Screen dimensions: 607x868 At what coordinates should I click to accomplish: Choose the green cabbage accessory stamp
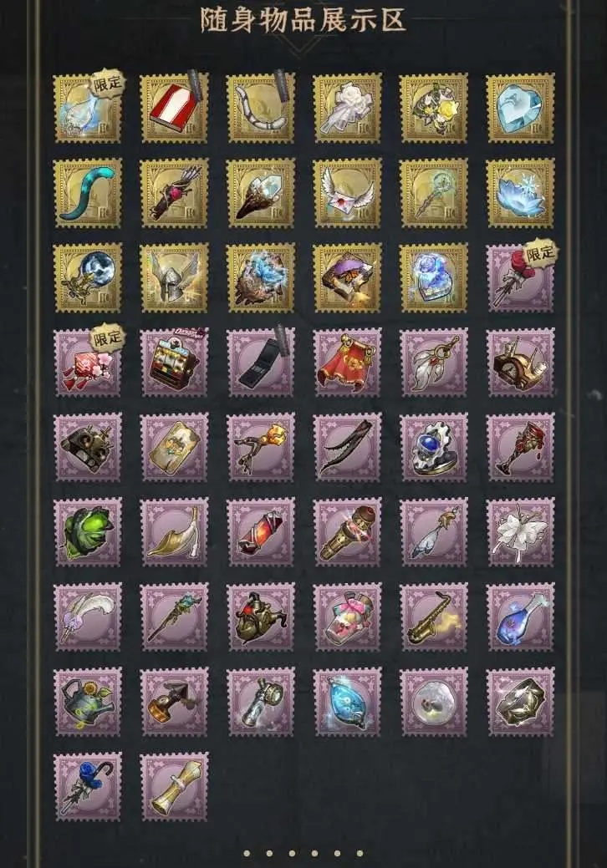point(88,532)
